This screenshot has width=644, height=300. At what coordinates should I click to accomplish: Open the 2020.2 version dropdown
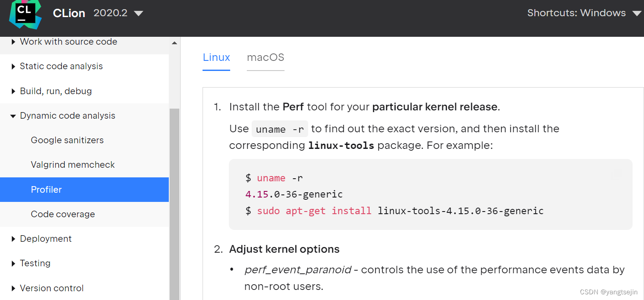coord(118,13)
